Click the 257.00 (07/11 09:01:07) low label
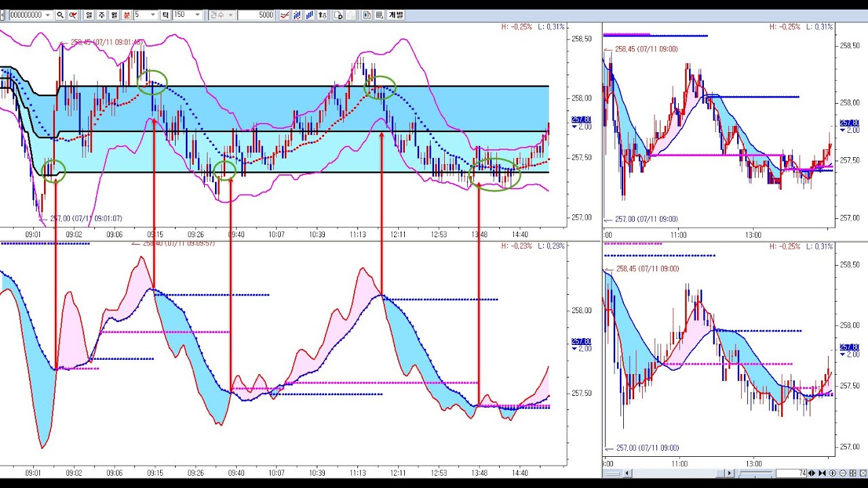Image resolution: width=868 pixels, height=488 pixels. (x=85, y=218)
